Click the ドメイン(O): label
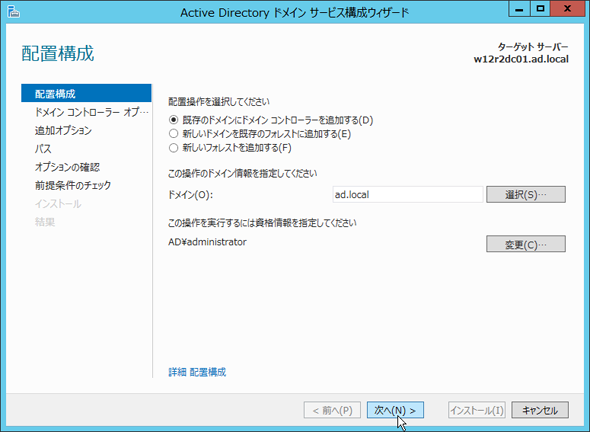The height and width of the screenshot is (432, 590). [x=190, y=195]
